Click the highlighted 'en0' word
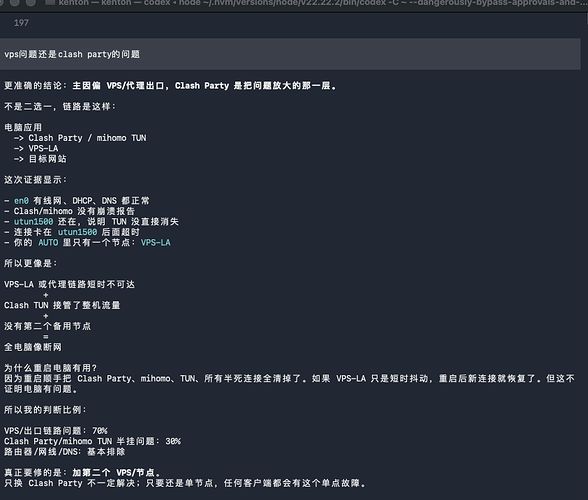 [21, 201]
